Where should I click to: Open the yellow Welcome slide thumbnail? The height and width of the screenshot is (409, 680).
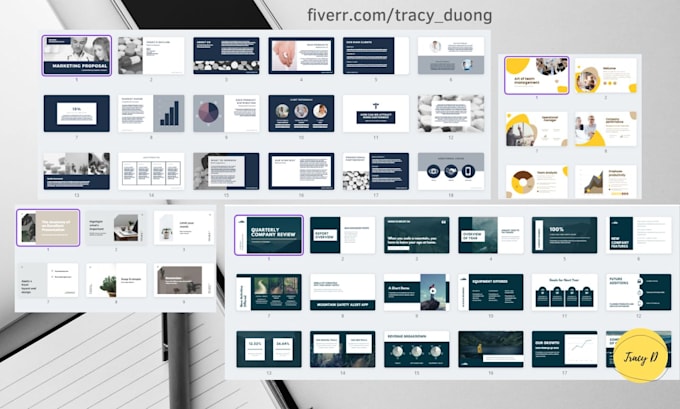coord(606,75)
